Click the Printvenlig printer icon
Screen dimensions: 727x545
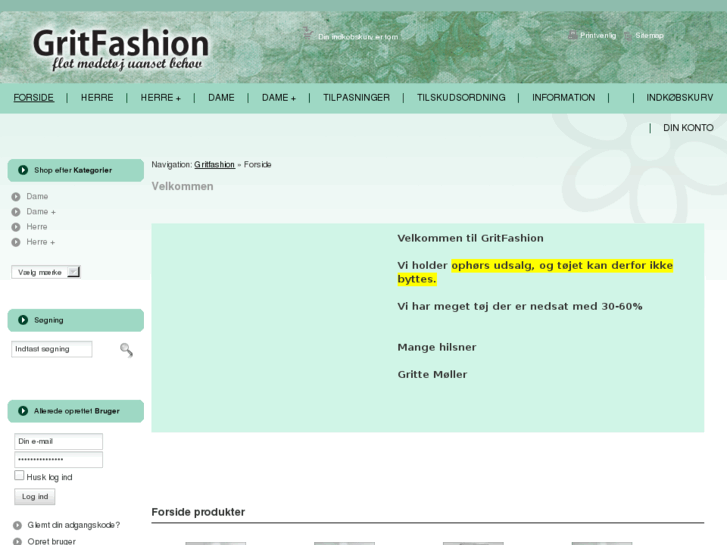click(573, 35)
